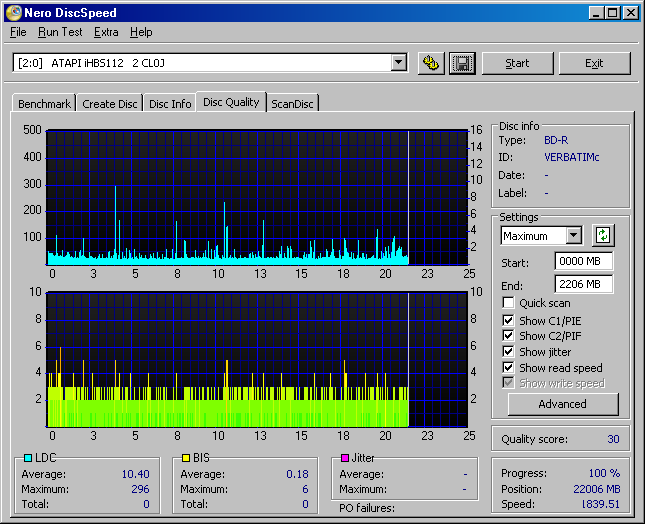Click the disc type BD-R text
Viewport: 645px width, 524px height.
pyautogui.click(x=556, y=140)
